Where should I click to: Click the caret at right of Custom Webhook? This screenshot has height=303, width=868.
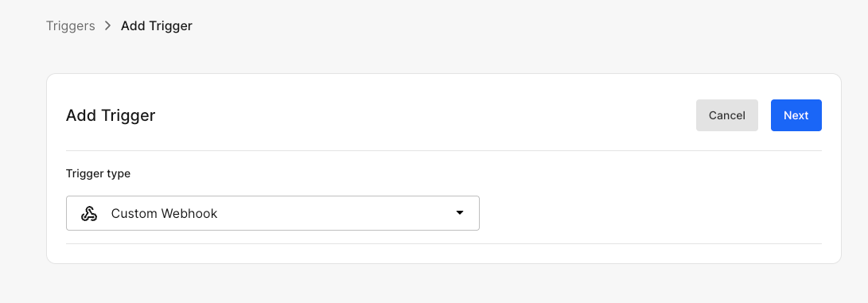(x=460, y=213)
